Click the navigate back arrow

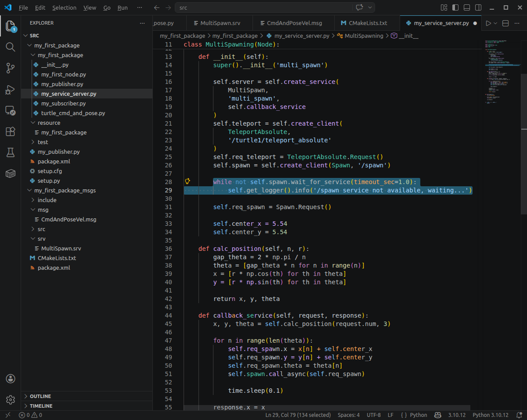157,7
